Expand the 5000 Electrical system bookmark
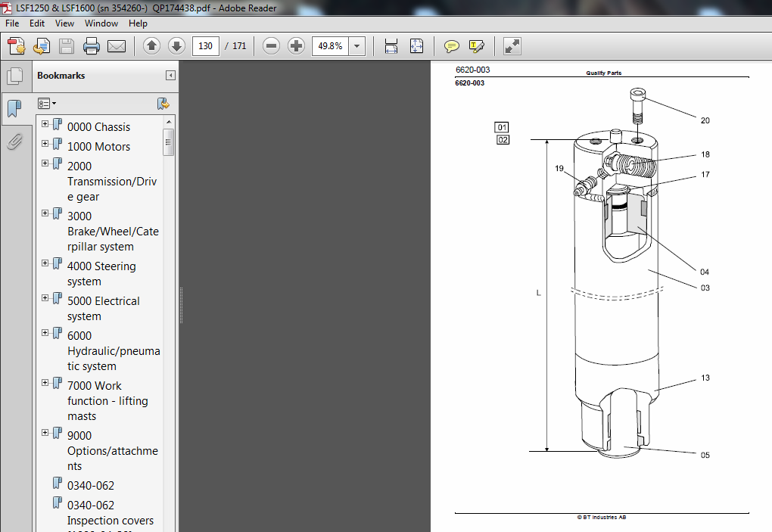 [45, 297]
